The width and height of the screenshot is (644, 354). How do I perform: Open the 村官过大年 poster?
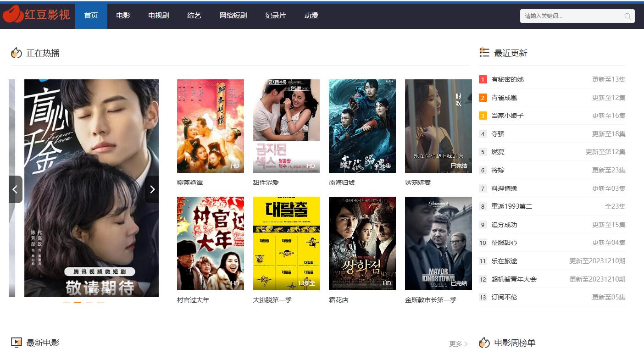click(211, 243)
